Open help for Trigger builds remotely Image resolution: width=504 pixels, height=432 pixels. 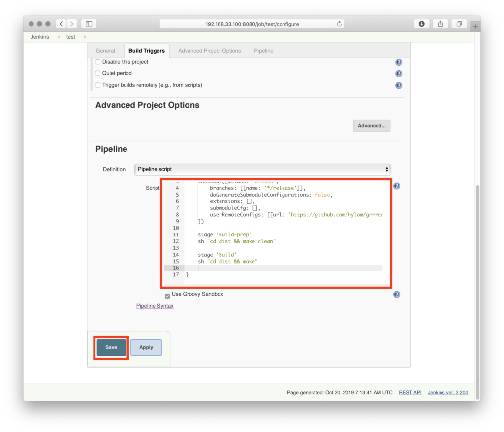coord(399,85)
